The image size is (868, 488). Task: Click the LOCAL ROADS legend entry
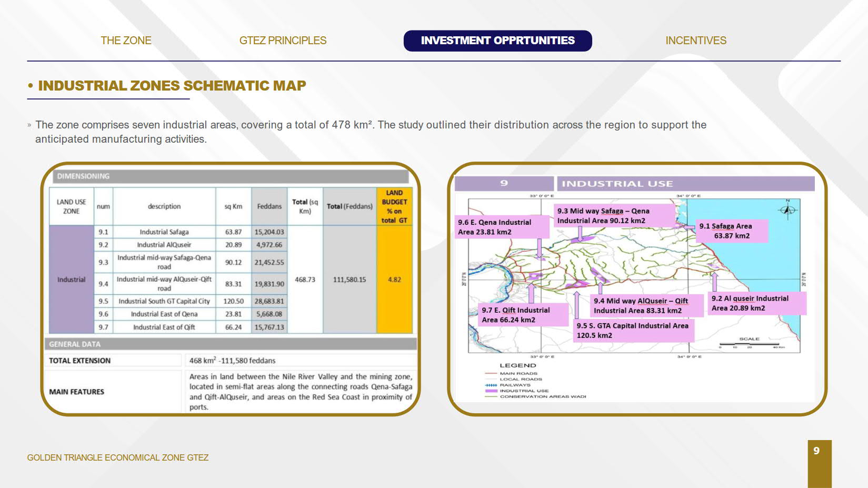click(514, 379)
